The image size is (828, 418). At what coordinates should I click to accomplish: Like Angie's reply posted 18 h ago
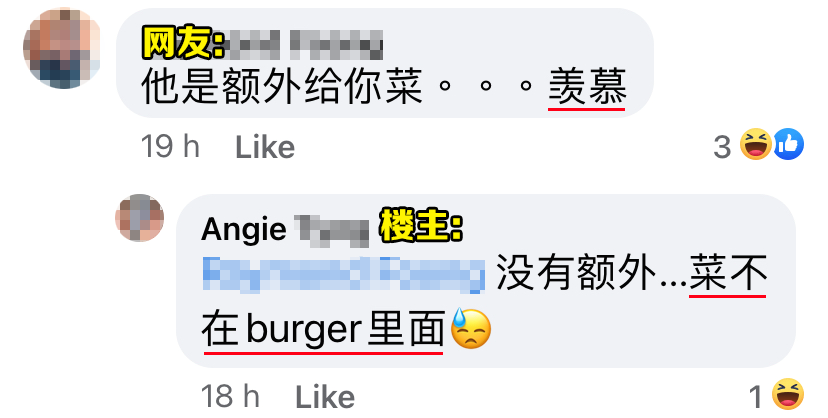[325, 397]
